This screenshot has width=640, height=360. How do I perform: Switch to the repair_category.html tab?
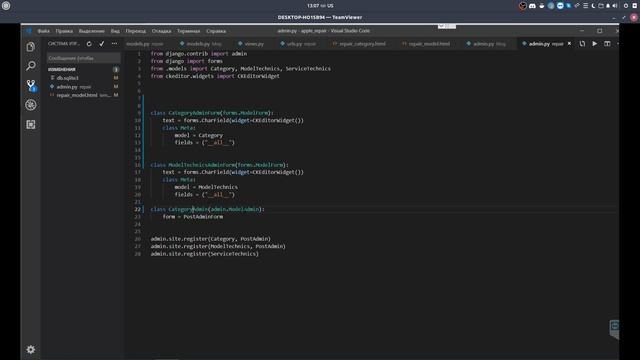click(x=361, y=44)
